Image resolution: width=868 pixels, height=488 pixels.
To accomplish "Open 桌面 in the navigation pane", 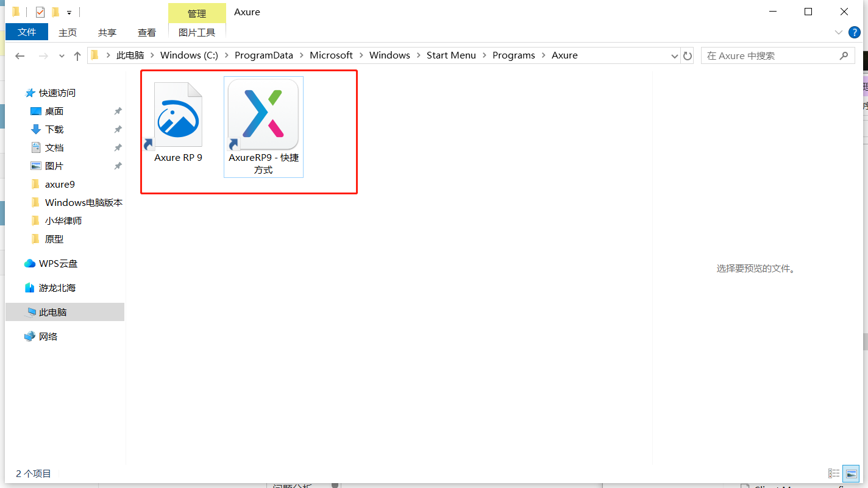I will 54,111.
